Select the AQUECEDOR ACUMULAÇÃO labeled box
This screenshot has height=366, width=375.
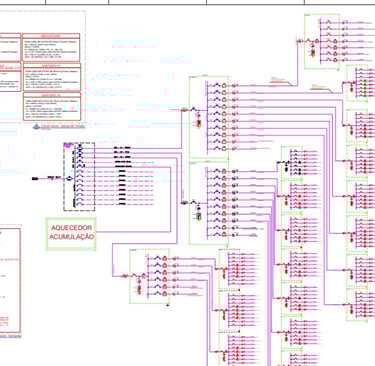click(x=71, y=234)
